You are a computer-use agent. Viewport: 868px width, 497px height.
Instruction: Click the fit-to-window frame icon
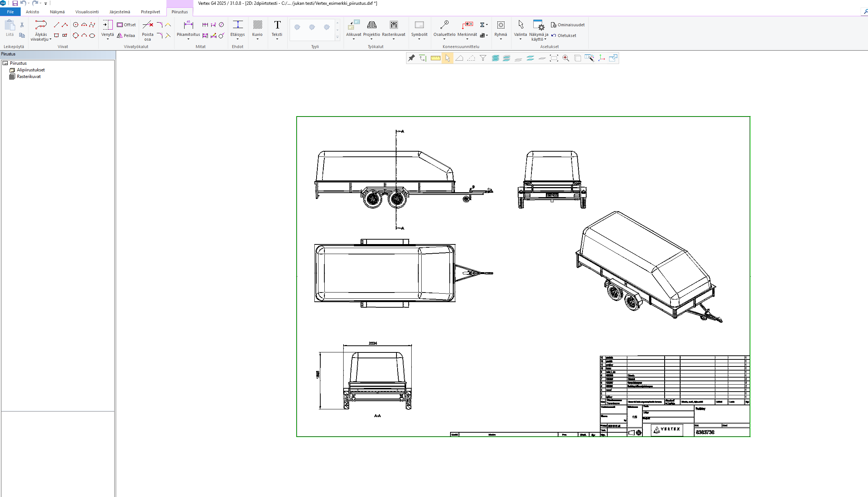(x=554, y=58)
